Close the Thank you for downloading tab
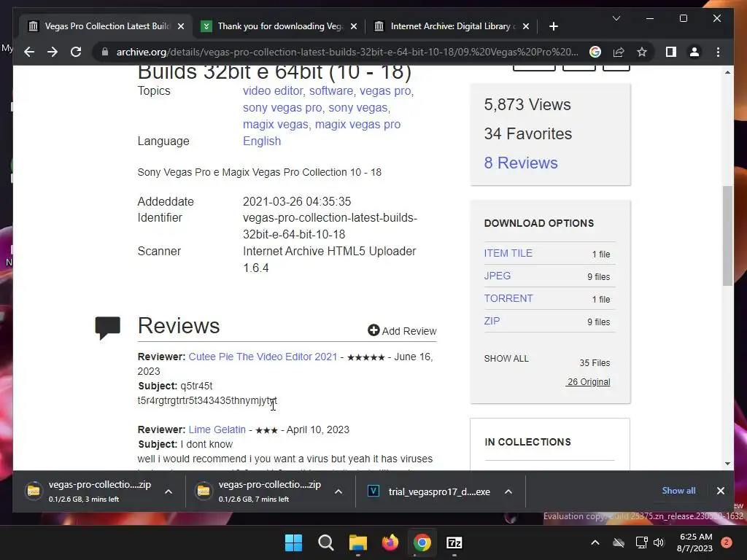The image size is (747, 560). [354, 26]
